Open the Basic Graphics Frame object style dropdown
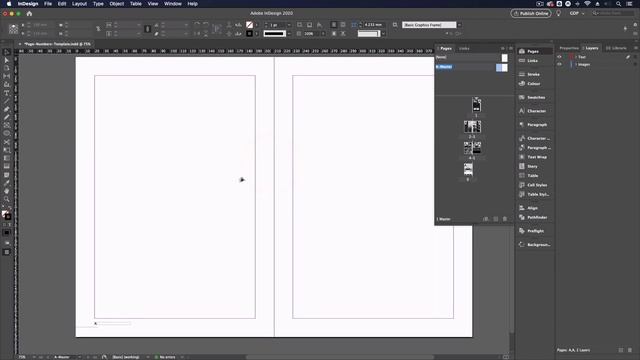This screenshot has width=640, height=360. click(x=460, y=25)
